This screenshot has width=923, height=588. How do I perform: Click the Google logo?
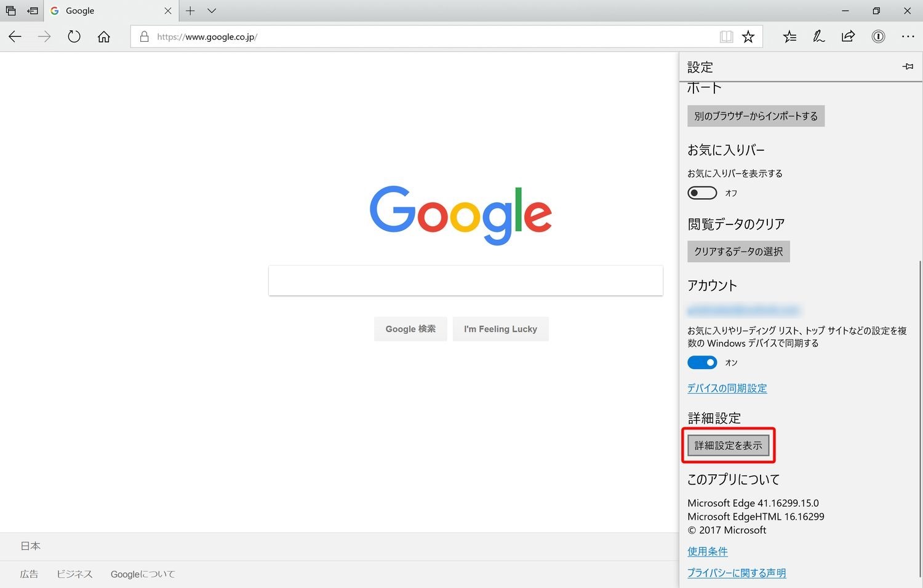pyautogui.click(x=460, y=215)
